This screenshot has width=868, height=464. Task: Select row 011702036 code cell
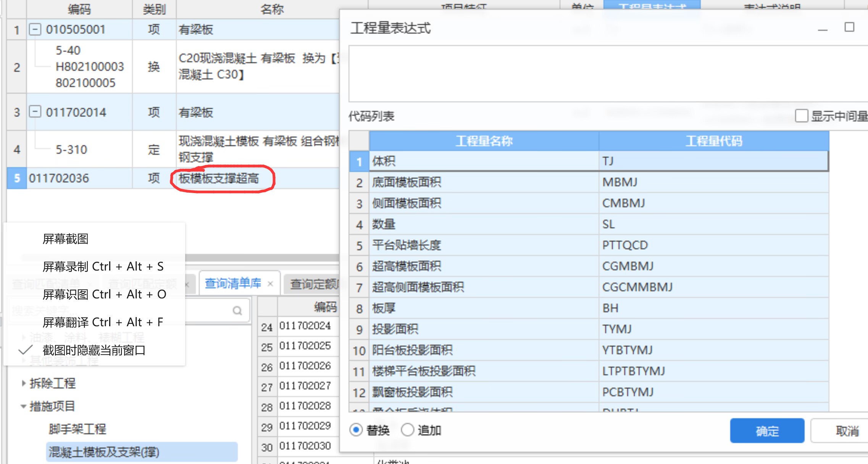coord(79,178)
